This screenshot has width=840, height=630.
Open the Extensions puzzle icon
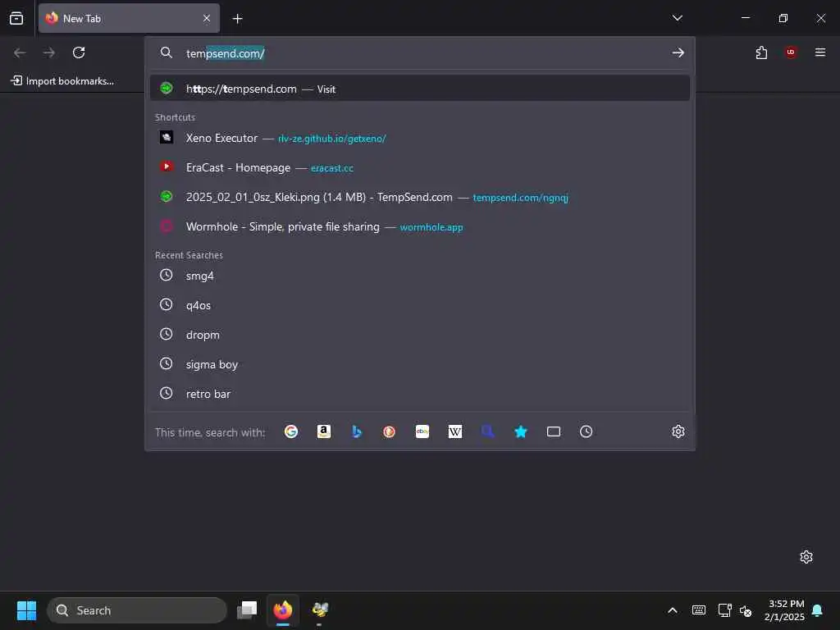[761, 52]
